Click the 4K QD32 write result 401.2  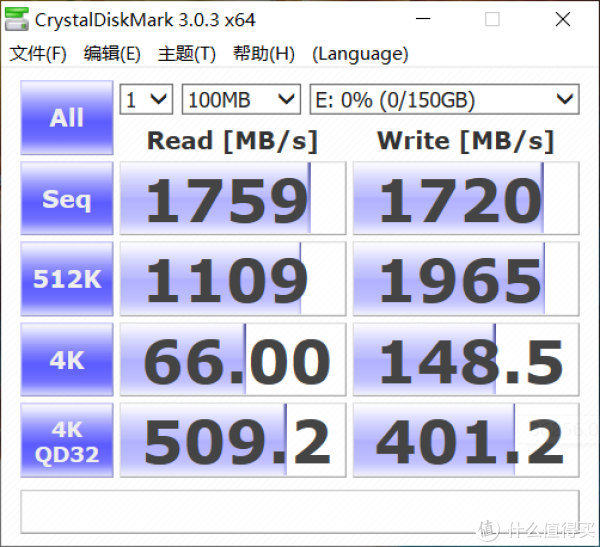click(x=465, y=440)
